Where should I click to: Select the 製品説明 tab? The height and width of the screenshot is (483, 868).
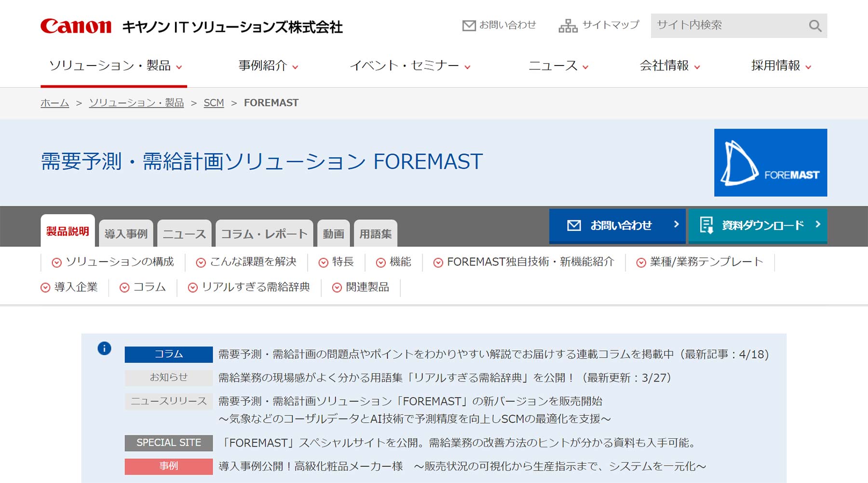tap(68, 231)
